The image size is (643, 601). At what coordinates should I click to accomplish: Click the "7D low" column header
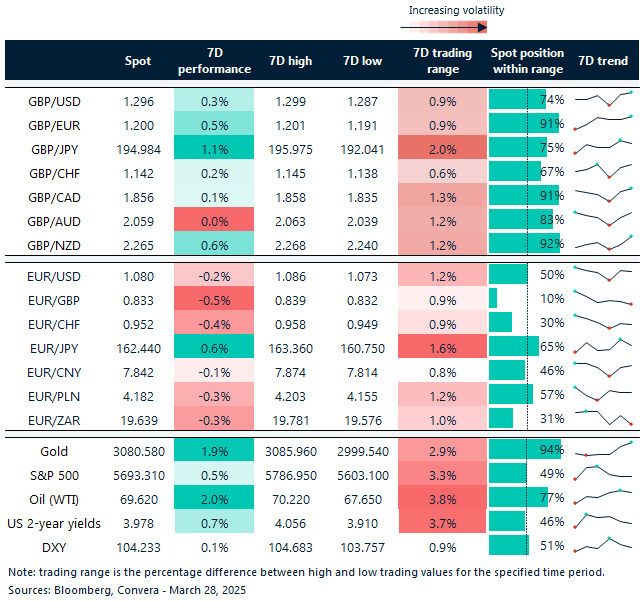click(363, 61)
